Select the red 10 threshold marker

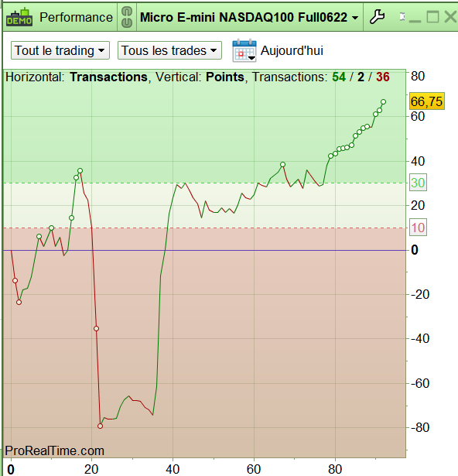click(418, 228)
